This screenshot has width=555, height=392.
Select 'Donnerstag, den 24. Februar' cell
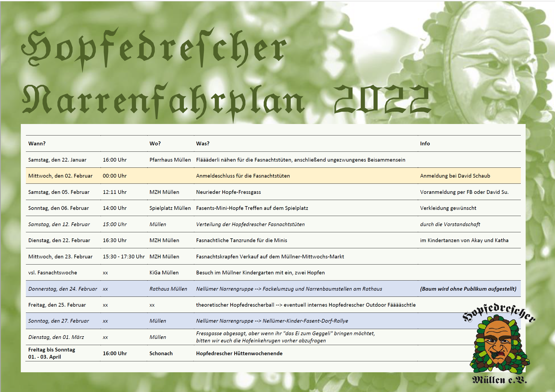coord(63,289)
